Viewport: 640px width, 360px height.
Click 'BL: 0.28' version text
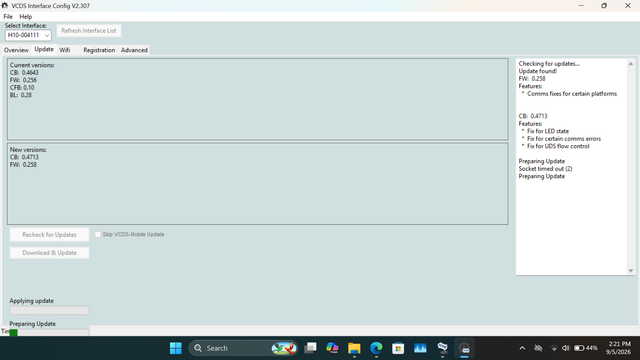tap(21, 95)
